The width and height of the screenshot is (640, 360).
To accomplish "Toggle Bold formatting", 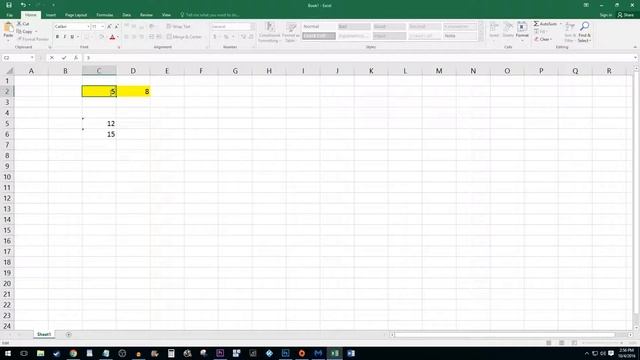I will (57, 37).
